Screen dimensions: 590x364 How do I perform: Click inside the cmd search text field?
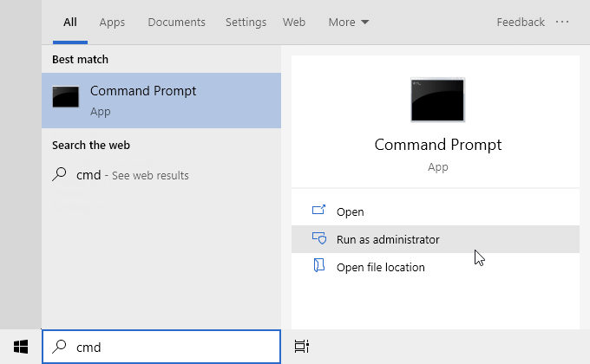[174, 347]
